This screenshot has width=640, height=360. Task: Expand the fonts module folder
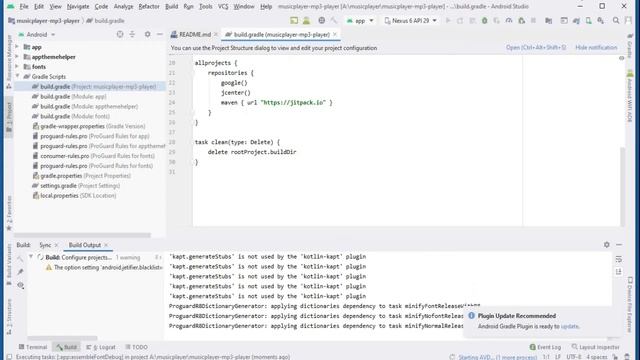[x=17, y=67]
